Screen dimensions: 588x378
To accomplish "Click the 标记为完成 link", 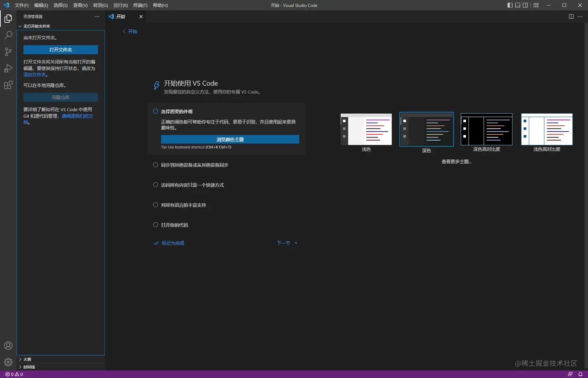I will click(x=173, y=243).
